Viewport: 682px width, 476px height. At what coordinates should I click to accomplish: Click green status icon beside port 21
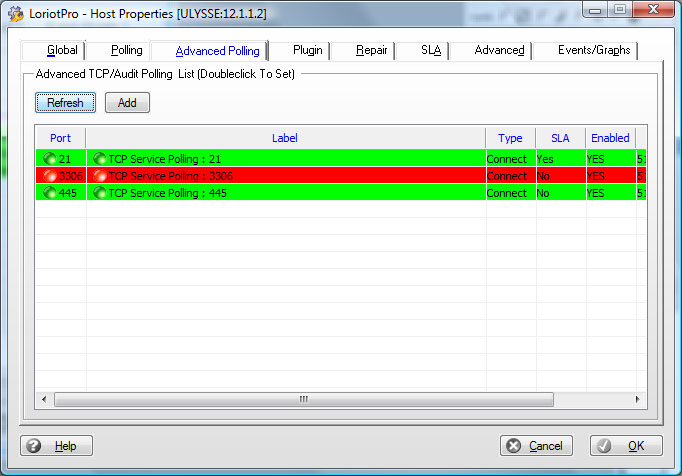(50, 159)
